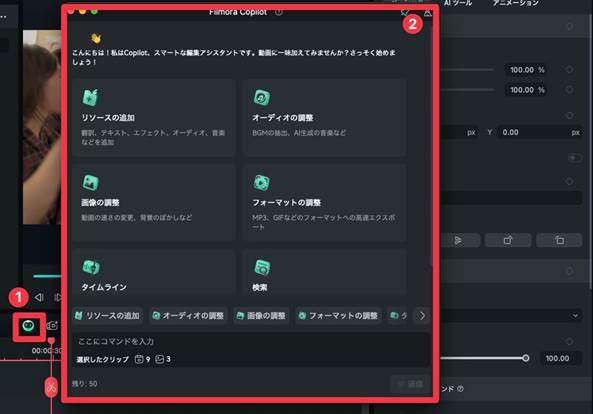
Task: Click the slider track beside lower 100.00 %
Action: 467,90
